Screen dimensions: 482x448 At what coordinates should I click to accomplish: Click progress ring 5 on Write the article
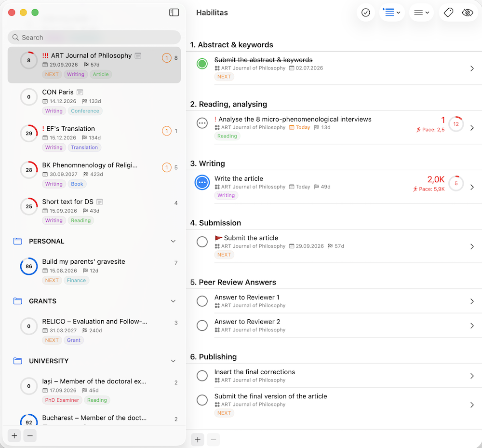pos(456,183)
